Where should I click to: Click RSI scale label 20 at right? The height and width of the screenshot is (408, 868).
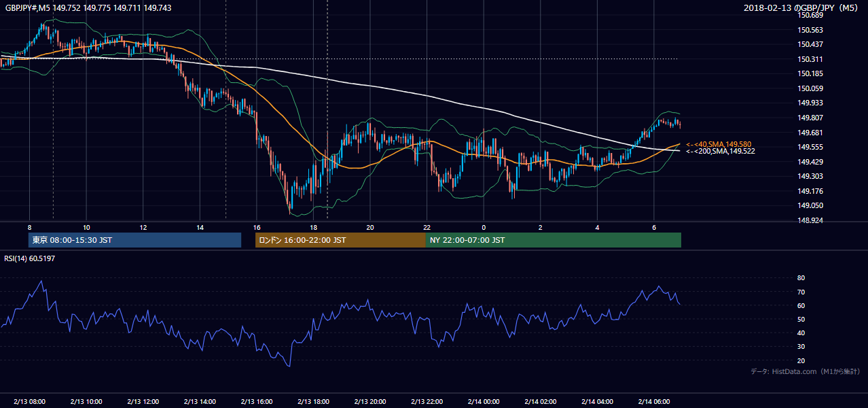click(801, 360)
